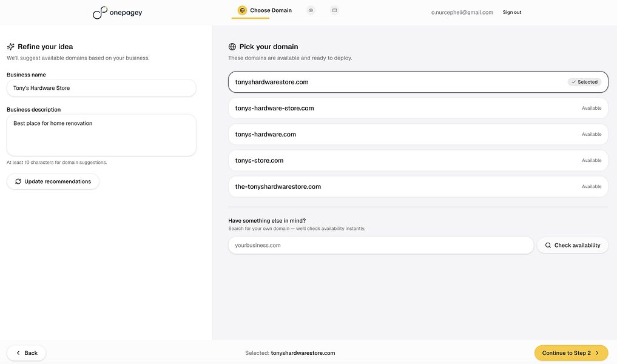Viewport: 617px width, 364px height.
Task: Click the Update recommendations button
Action: tap(53, 181)
